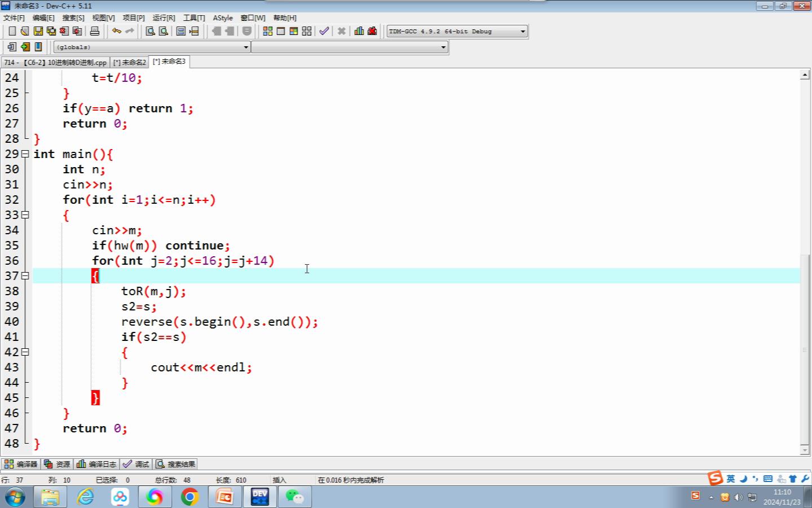Open the (globals) class dropdown

click(152, 47)
